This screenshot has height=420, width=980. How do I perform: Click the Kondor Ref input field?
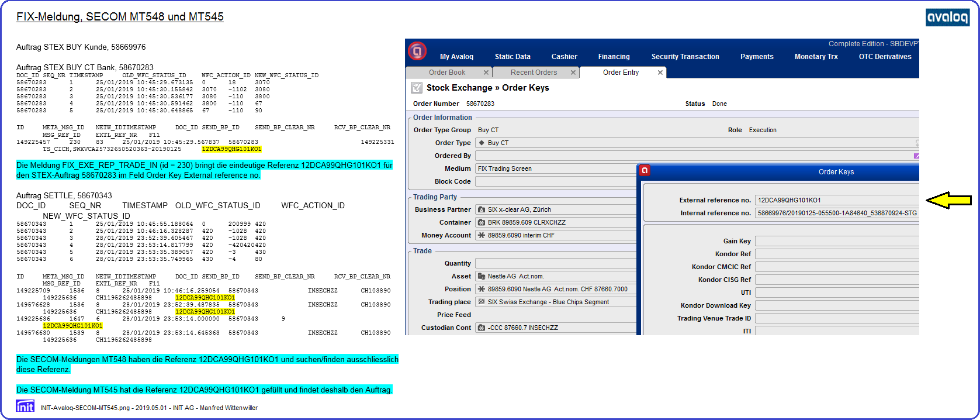[x=837, y=254]
